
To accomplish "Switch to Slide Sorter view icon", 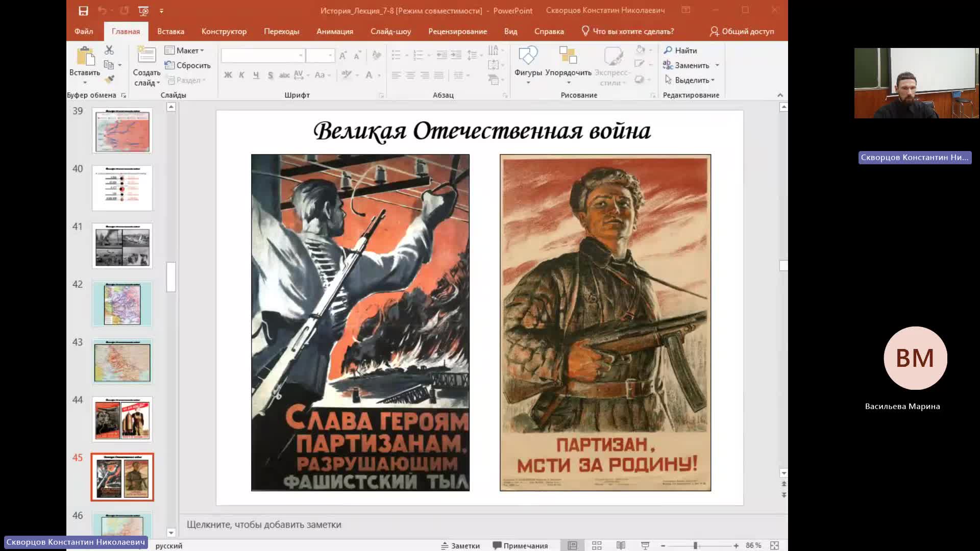I will (597, 545).
